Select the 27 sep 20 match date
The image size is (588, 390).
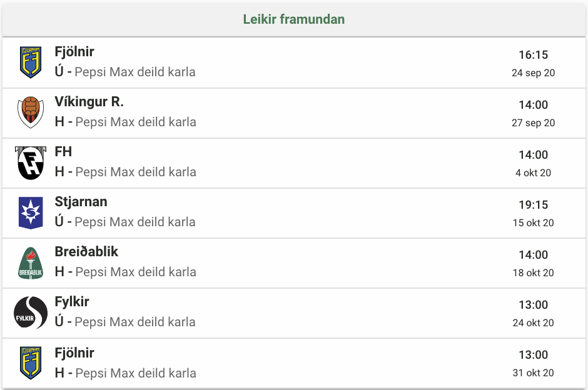pos(533,123)
